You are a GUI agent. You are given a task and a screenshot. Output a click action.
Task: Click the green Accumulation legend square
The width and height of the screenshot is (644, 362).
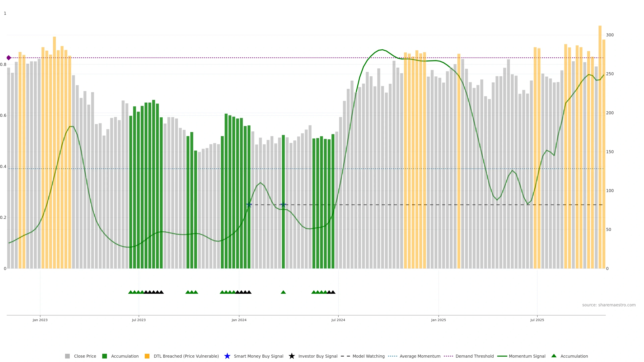[104, 356]
